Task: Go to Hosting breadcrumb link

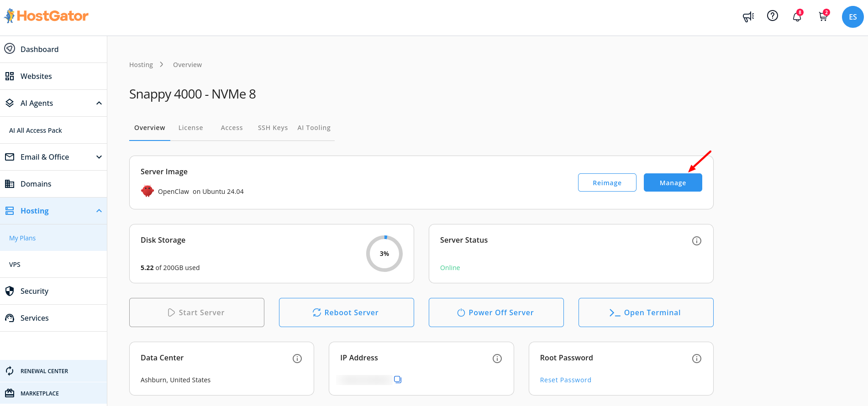Action: (141, 65)
